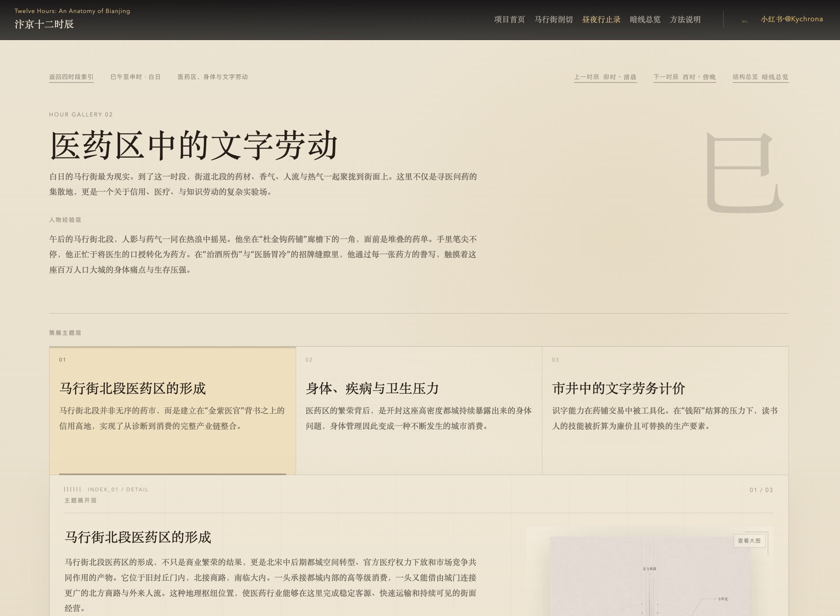Click the 人物经验层 section label
Viewport: 840px width, 616px height.
point(65,220)
